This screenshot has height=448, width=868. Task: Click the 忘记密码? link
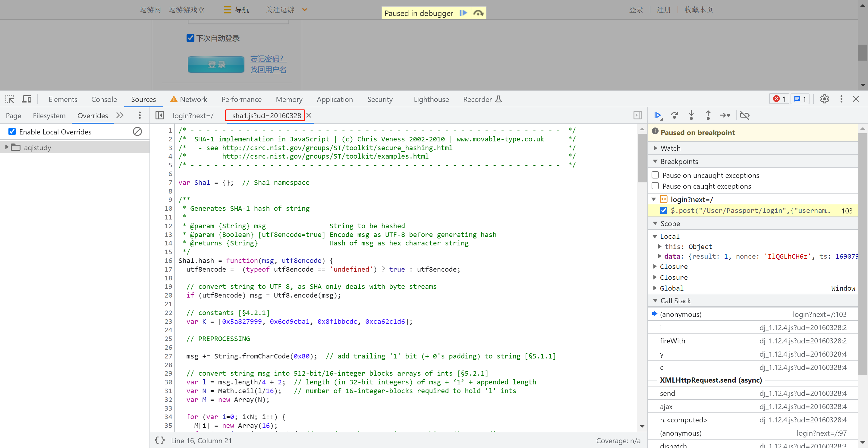pyautogui.click(x=268, y=59)
